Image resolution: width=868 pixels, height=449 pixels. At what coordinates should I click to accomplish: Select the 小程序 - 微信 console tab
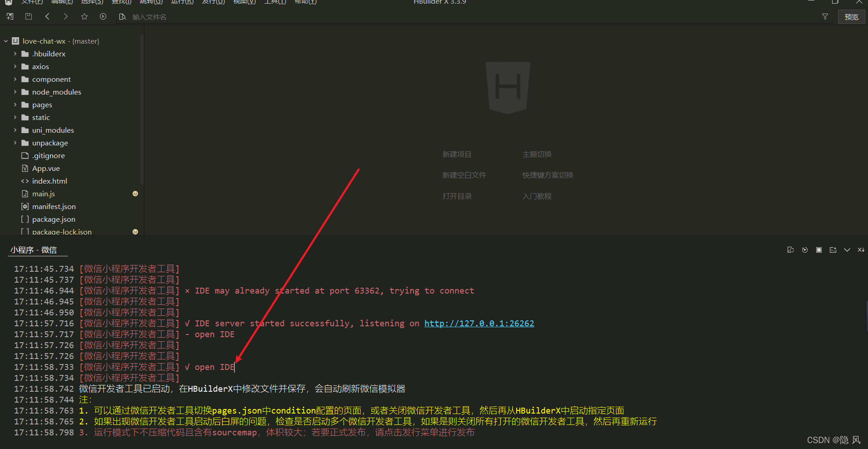click(x=34, y=250)
